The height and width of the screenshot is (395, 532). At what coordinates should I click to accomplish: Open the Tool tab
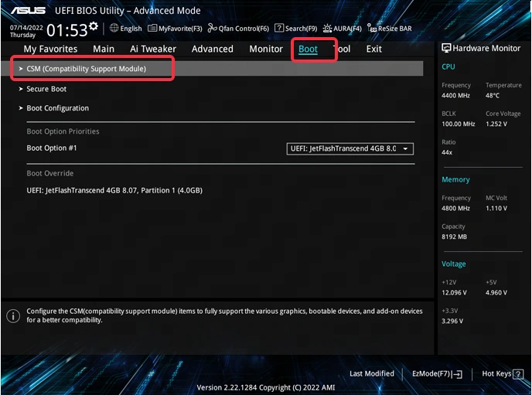point(342,49)
